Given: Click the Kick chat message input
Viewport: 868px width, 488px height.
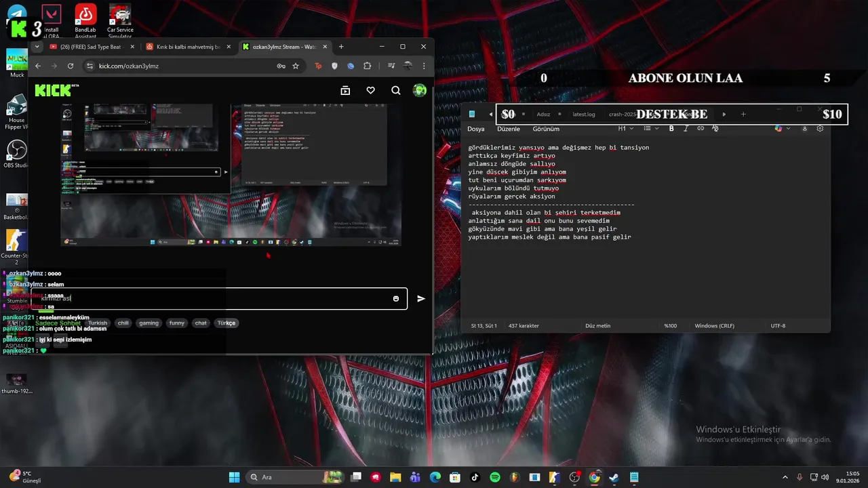Looking at the screenshot, I should click(219, 298).
